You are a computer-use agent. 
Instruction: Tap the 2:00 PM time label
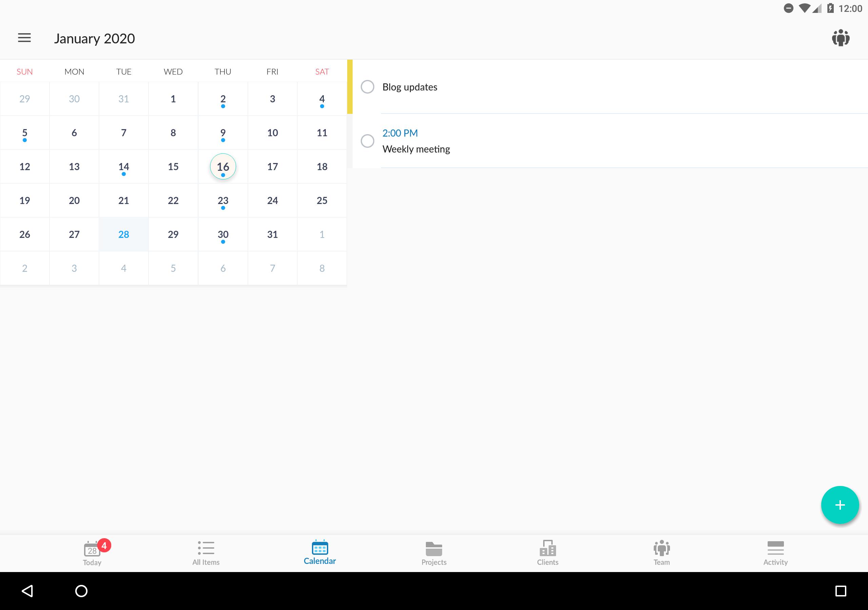pos(400,133)
